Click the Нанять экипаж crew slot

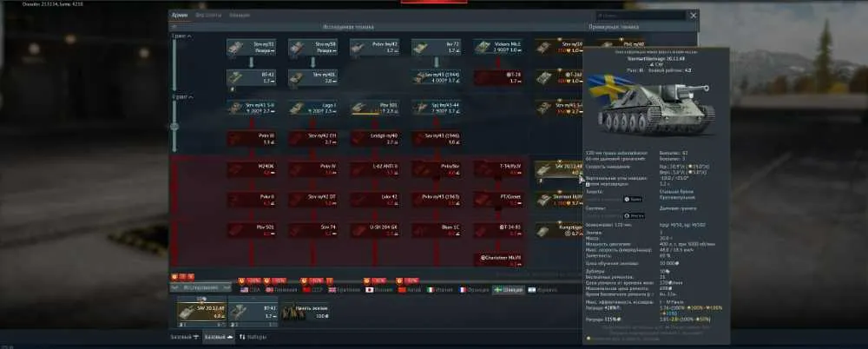pyautogui.click(x=305, y=312)
